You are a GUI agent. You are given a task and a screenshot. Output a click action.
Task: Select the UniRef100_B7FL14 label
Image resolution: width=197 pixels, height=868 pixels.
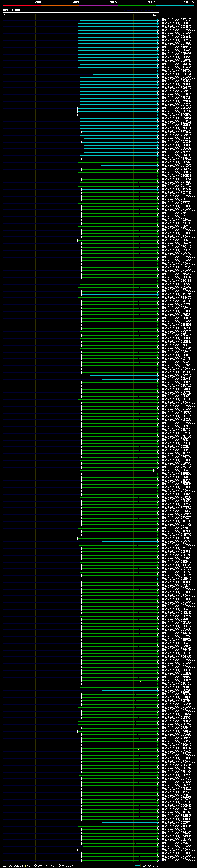pos(177,128)
